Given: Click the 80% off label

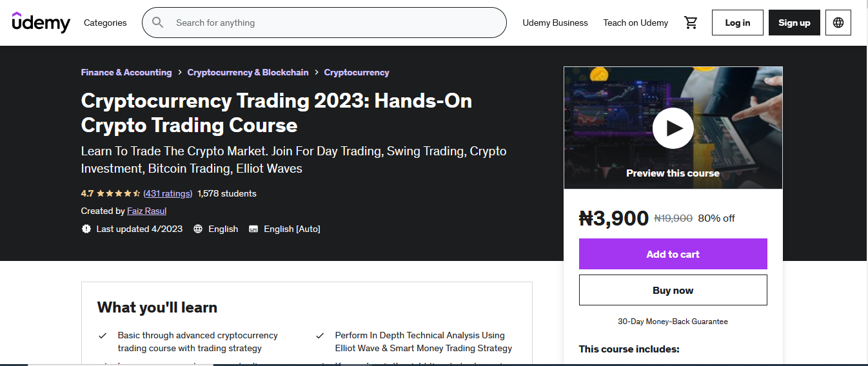Looking at the screenshot, I should [716, 218].
